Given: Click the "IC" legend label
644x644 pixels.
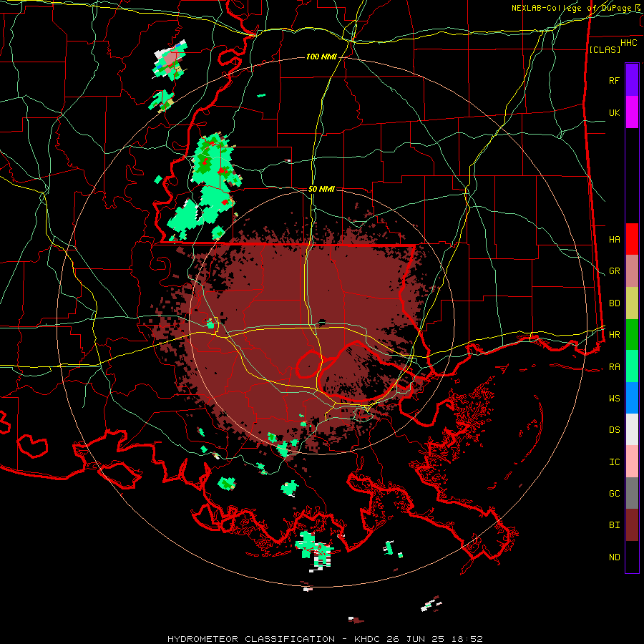Looking at the screenshot, I should (x=614, y=462).
